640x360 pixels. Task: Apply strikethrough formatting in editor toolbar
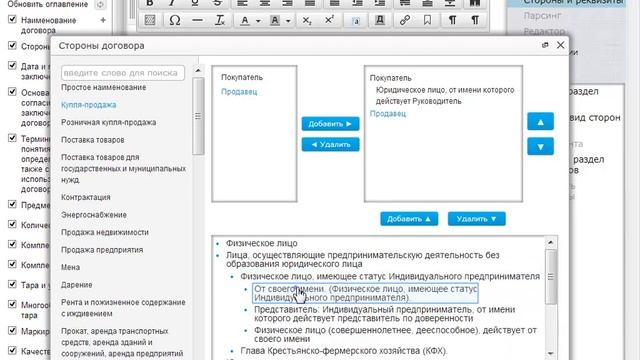[x=217, y=3]
